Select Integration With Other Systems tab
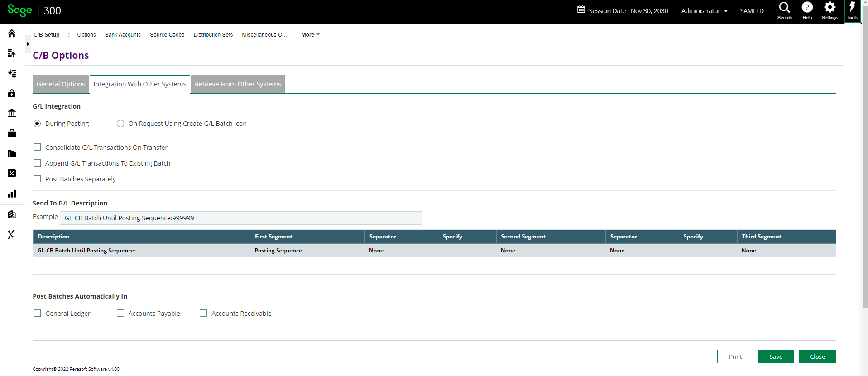Image resolution: width=868 pixels, height=376 pixels. (140, 84)
